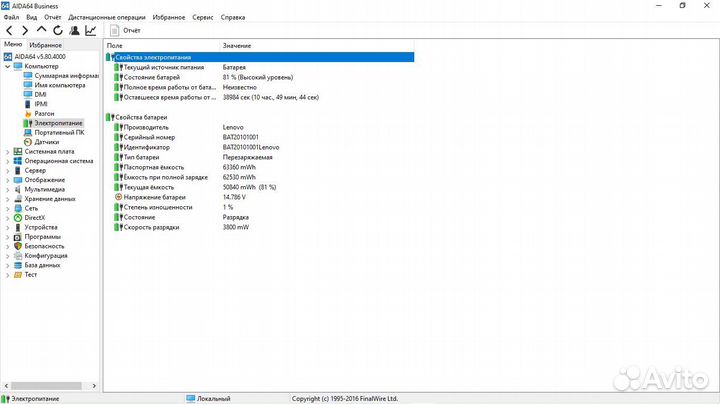Expand the Сеть node
720x404 pixels.
7,208
